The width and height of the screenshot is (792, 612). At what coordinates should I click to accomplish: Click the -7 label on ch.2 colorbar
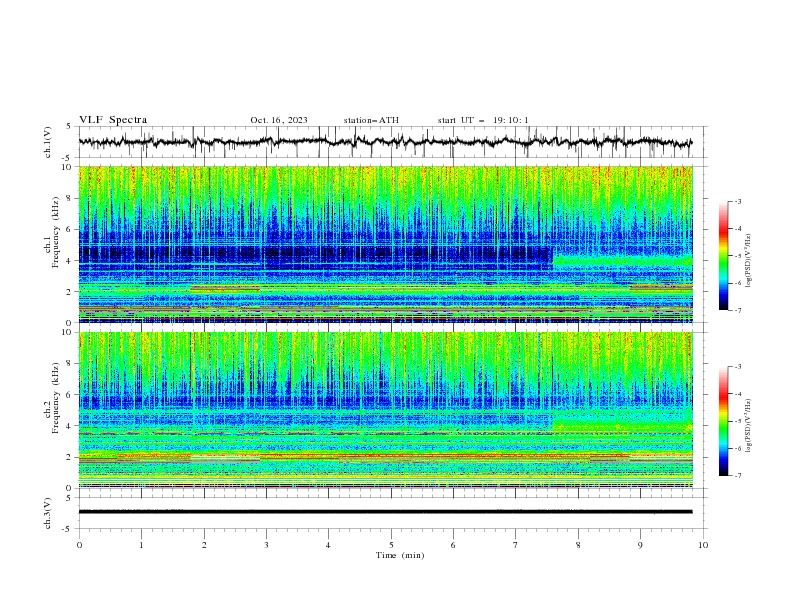coord(738,476)
